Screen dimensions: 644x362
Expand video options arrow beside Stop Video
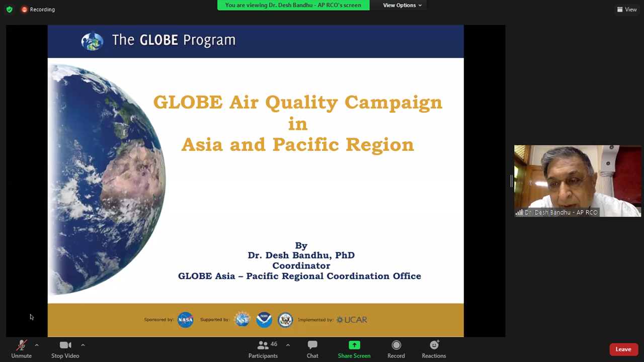pos(83,345)
